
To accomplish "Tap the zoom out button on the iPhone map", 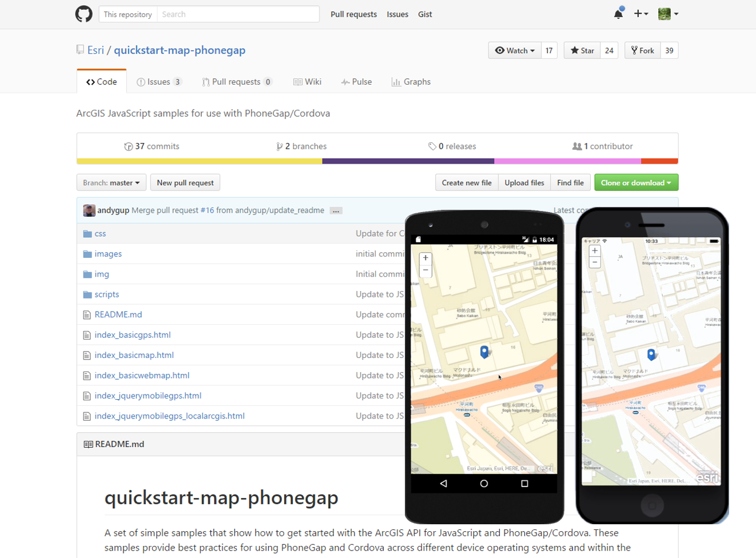I will pos(595,262).
